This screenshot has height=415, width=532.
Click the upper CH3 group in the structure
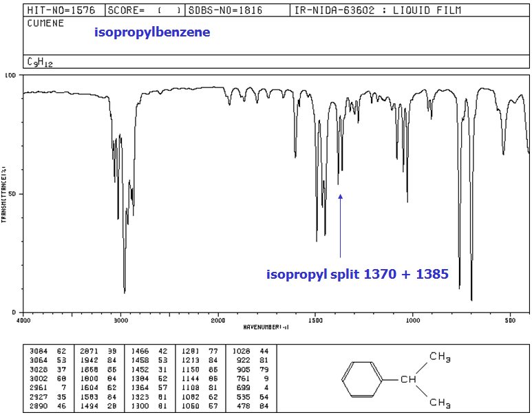point(440,357)
